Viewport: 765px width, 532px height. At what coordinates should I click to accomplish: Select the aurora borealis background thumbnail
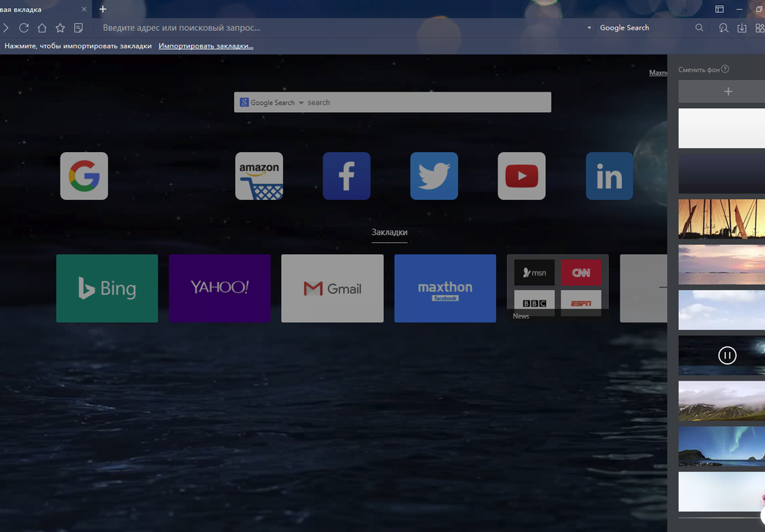(x=722, y=446)
